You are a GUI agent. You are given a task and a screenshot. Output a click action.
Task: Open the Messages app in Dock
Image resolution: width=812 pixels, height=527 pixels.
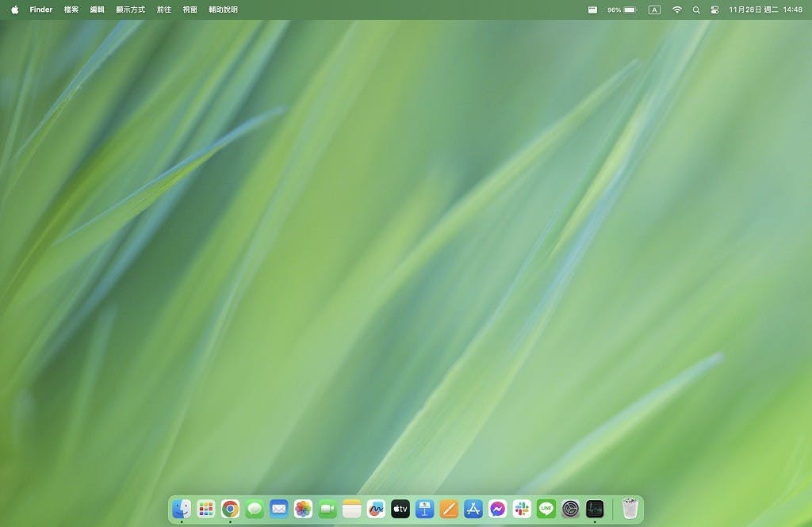click(255, 509)
